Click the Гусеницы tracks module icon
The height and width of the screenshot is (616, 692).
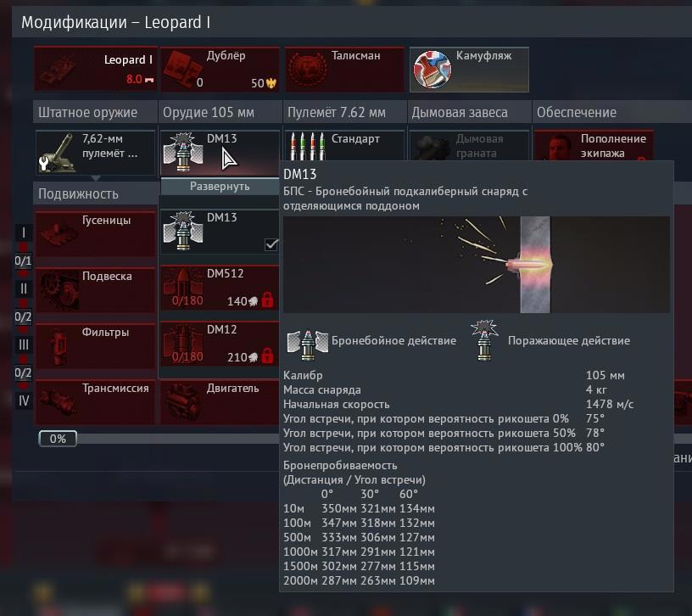[x=58, y=234]
